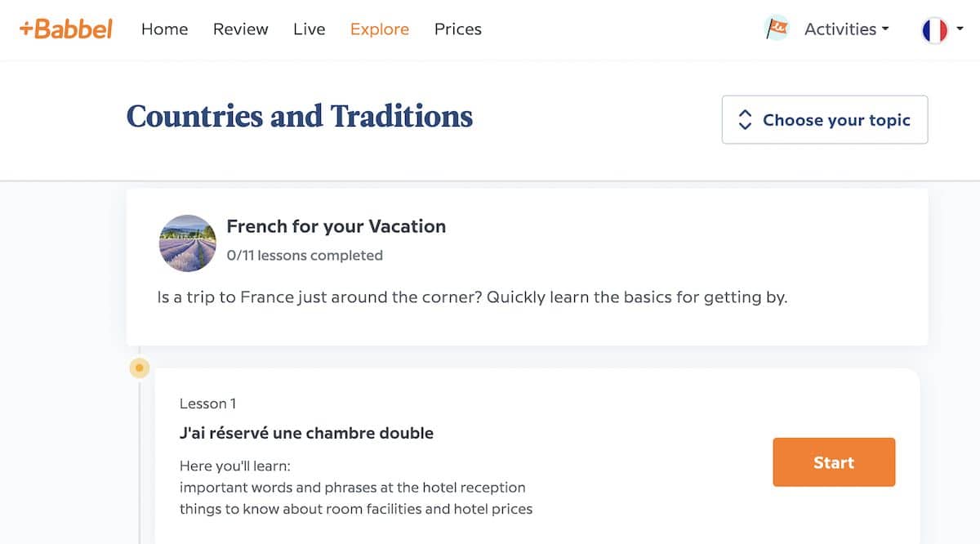Go to the Home tab
The height and width of the screenshot is (544, 980).
point(164,29)
